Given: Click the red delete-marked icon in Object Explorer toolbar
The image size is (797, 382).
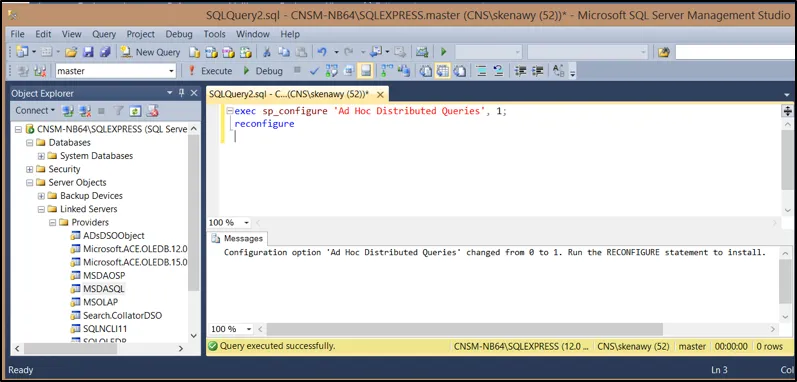Looking at the screenshot, I should coord(153,110).
